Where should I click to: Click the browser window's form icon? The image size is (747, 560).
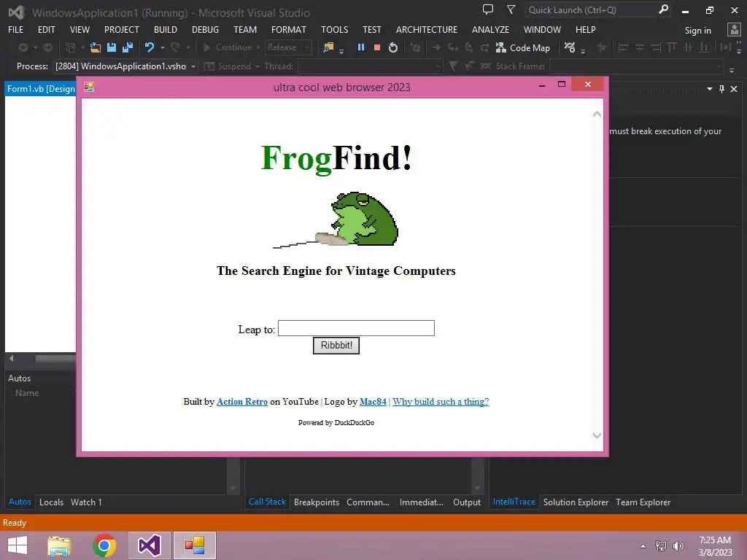coord(88,87)
